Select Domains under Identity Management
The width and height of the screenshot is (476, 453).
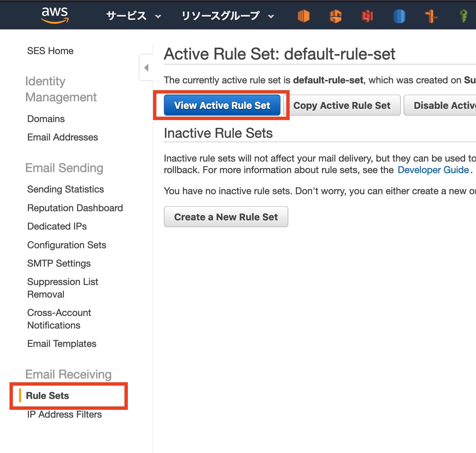(x=46, y=119)
